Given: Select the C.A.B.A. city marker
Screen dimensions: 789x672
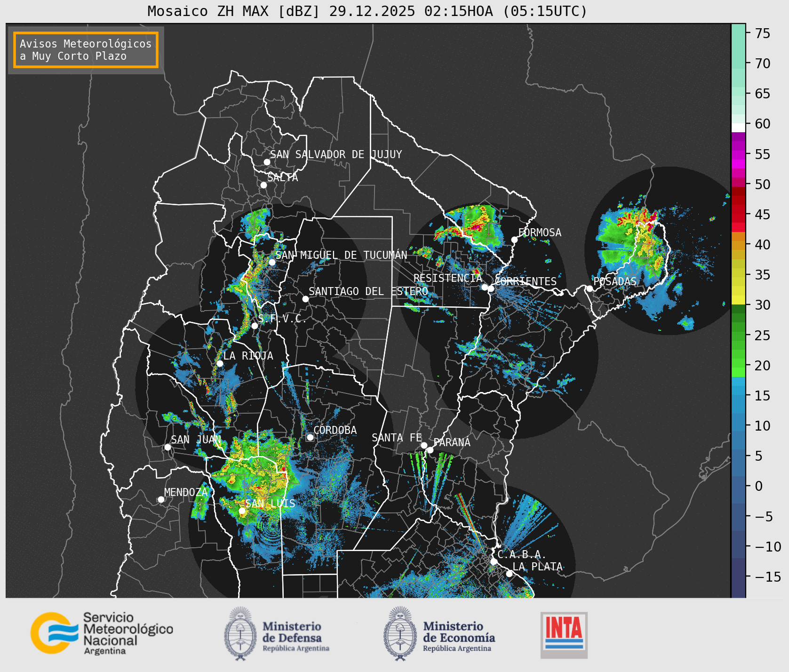Looking at the screenshot, I should tap(494, 561).
